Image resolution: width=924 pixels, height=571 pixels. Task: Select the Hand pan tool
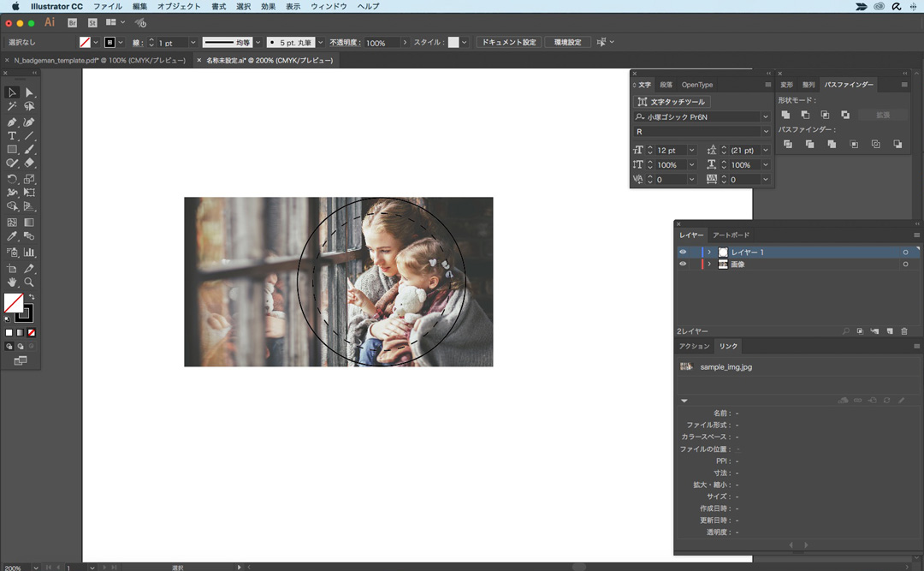[12, 282]
